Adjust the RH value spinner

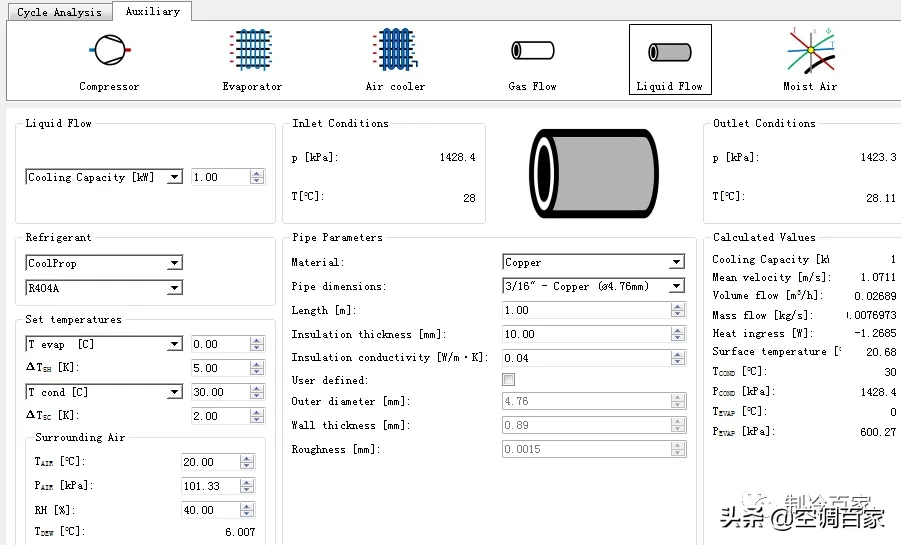pos(247,510)
